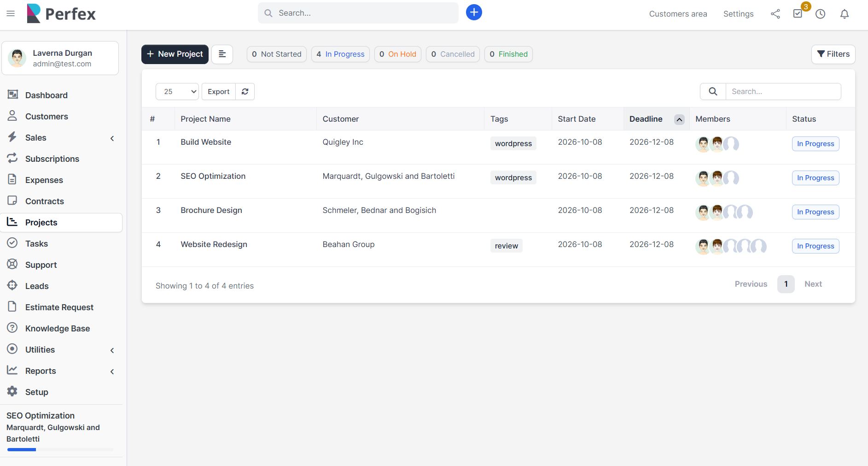Viewport: 868px width, 466px height.
Task: Open the Customers area link
Action: 678,14
